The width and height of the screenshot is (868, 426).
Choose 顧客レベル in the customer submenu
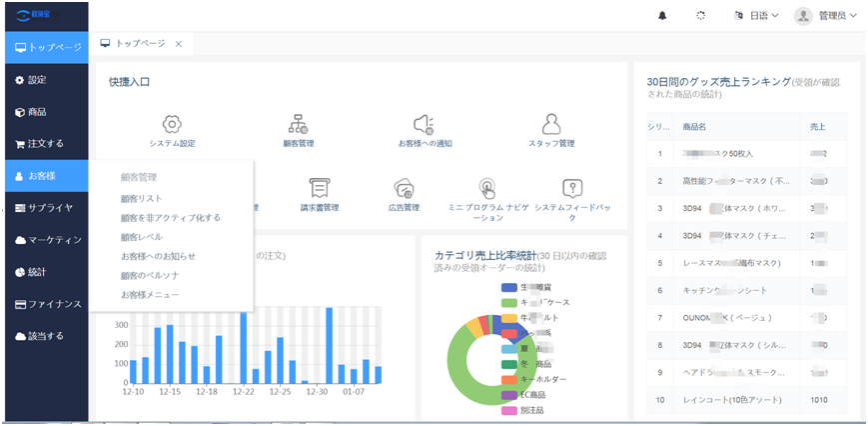pos(141,237)
